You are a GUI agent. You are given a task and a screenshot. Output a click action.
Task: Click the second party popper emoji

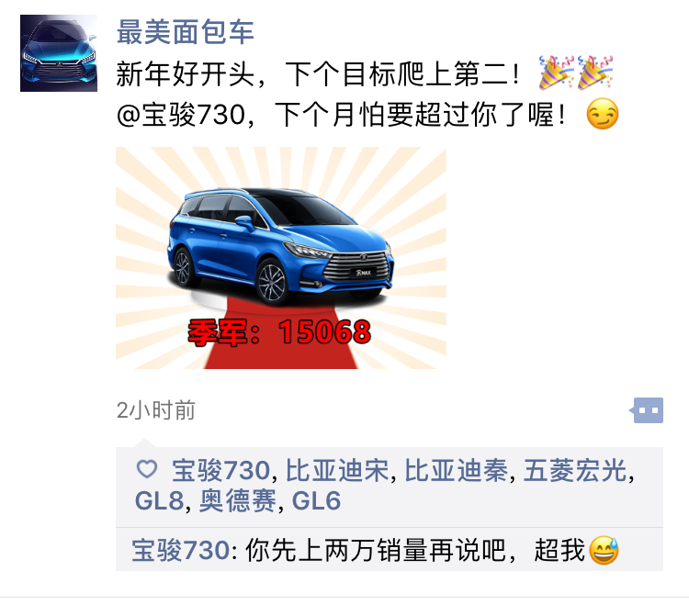pos(595,73)
